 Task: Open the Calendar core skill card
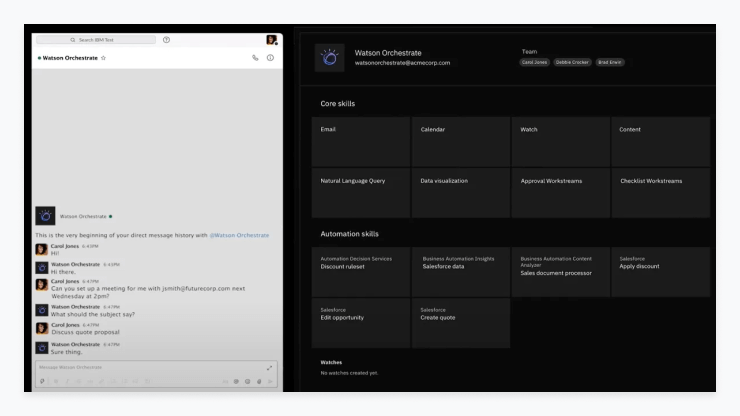461,142
